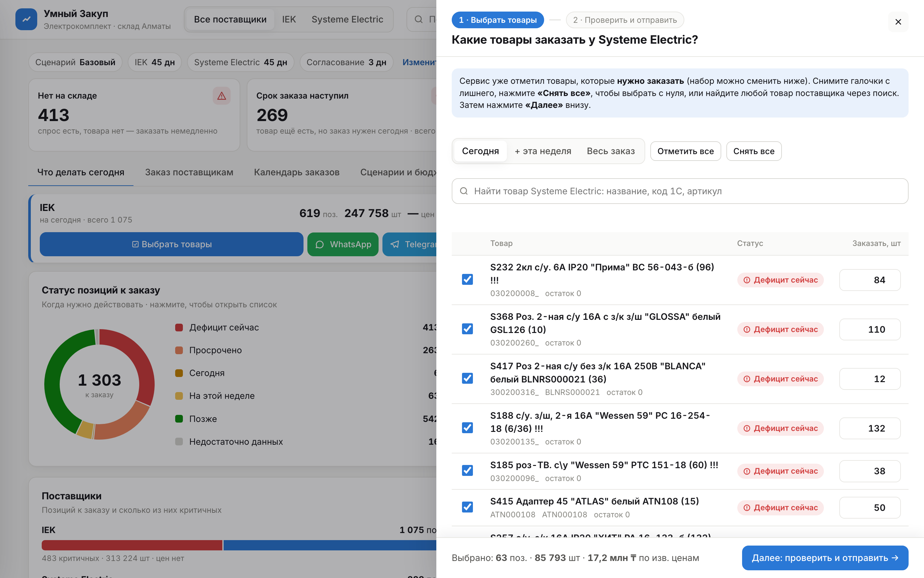
Task: Click the Выбрать товары button for IEK
Action: pos(171,244)
